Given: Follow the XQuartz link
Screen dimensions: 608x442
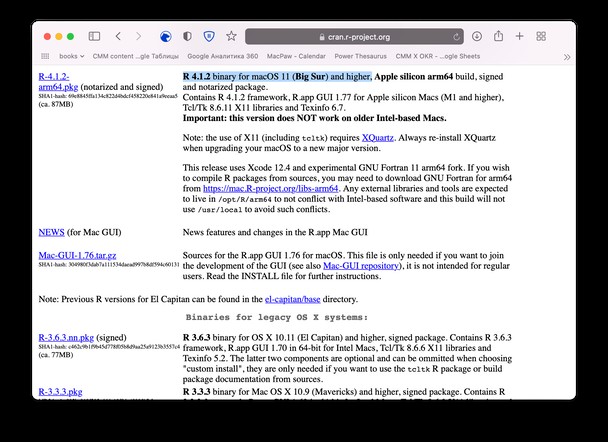Looking at the screenshot, I should [x=377, y=138].
